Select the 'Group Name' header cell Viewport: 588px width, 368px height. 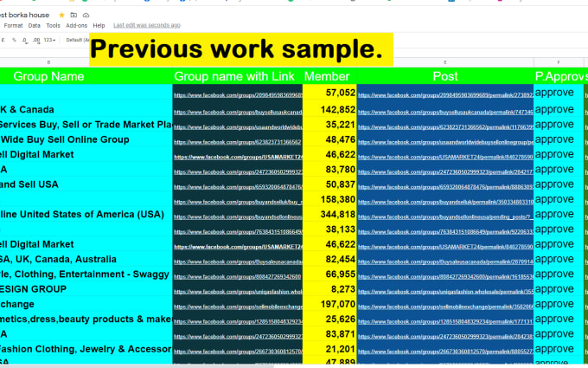pyautogui.click(x=86, y=76)
